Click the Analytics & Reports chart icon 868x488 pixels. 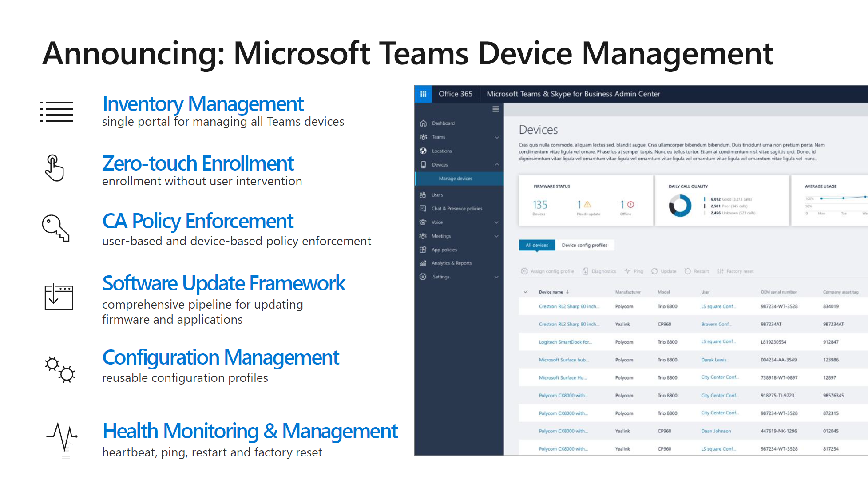tap(423, 263)
